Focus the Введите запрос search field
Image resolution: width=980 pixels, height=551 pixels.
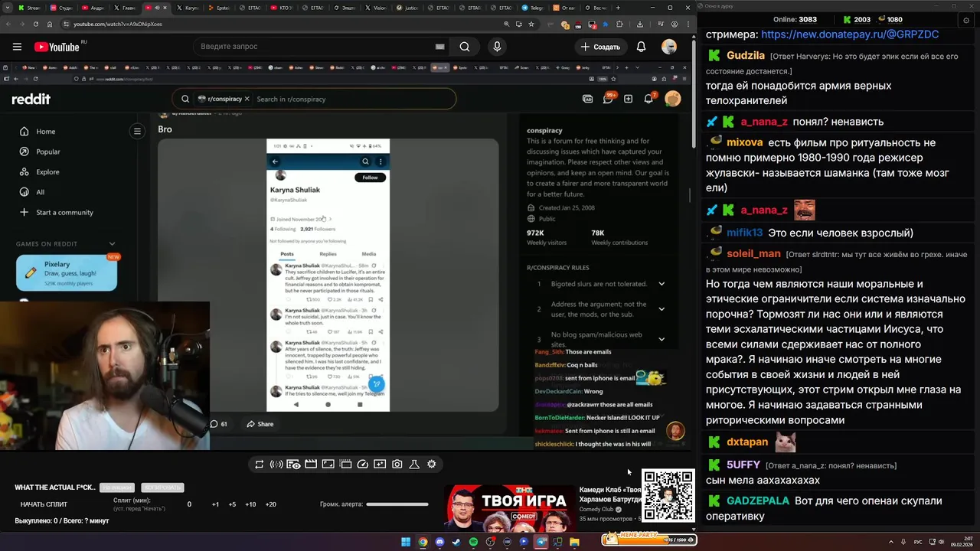tap(322, 47)
